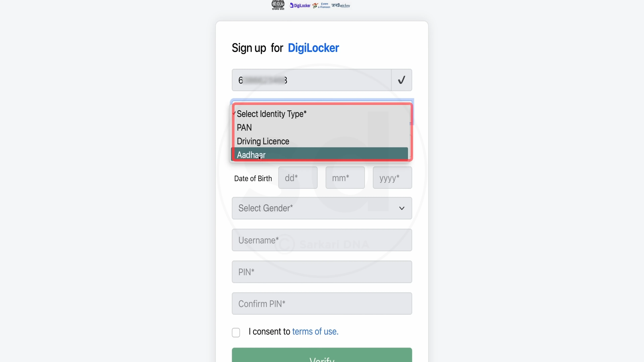Select PAN as identity type
Screen dimensions: 644x362
click(x=244, y=127)
